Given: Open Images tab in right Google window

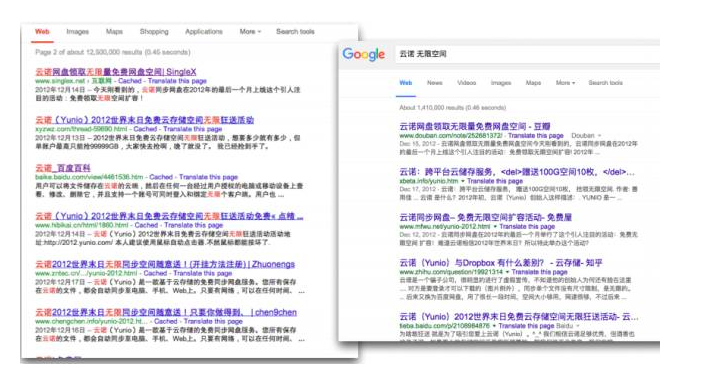Looking at the screenshot, I should [501, 82].
